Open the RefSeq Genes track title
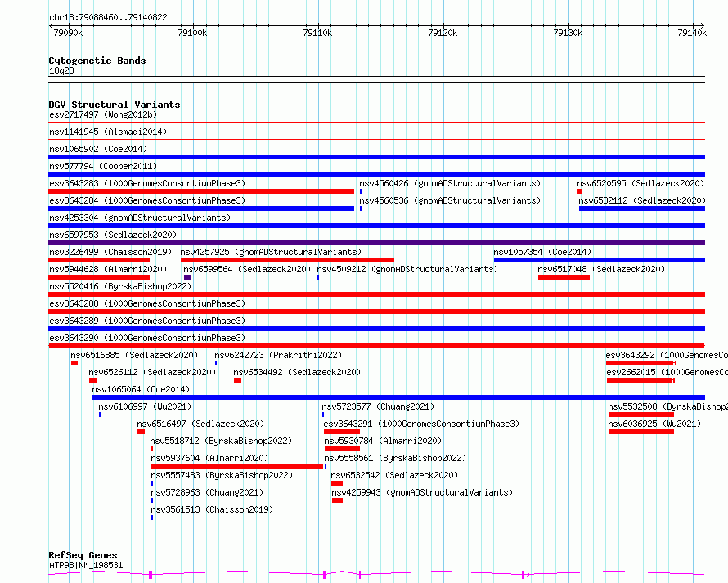728x583 pixels. [83, 555]
